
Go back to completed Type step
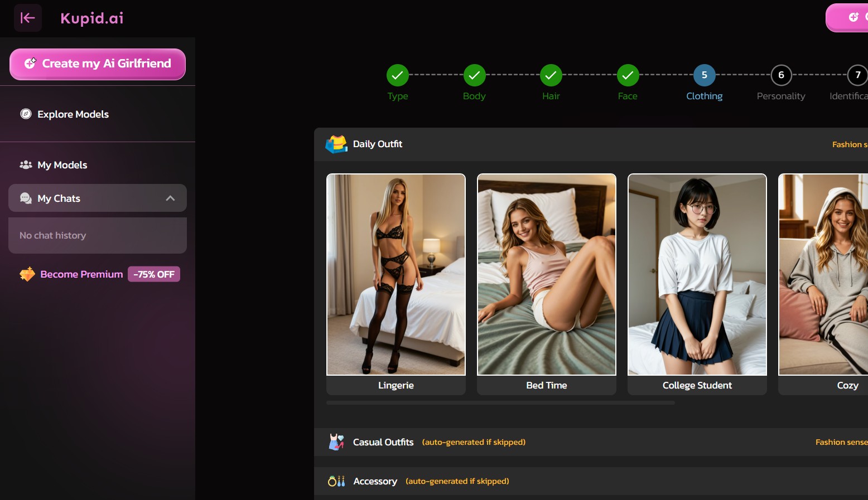click(x=397, y=75)
